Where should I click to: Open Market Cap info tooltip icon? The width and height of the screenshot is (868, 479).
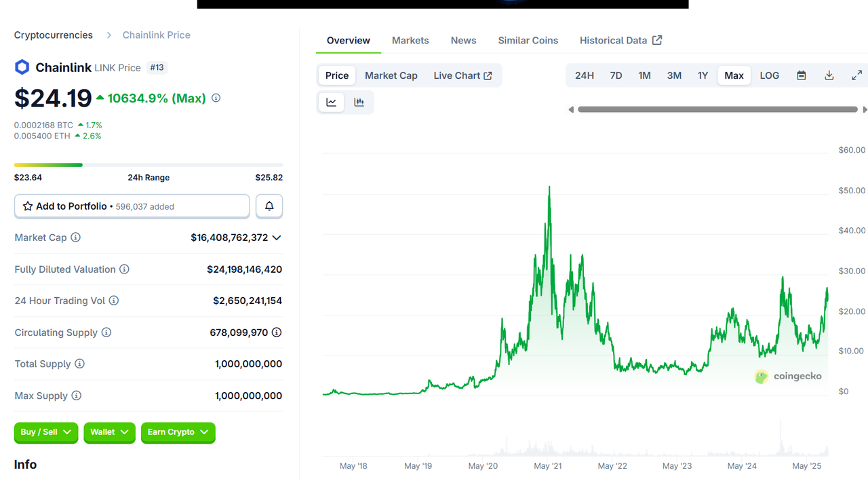pos(75,237)
